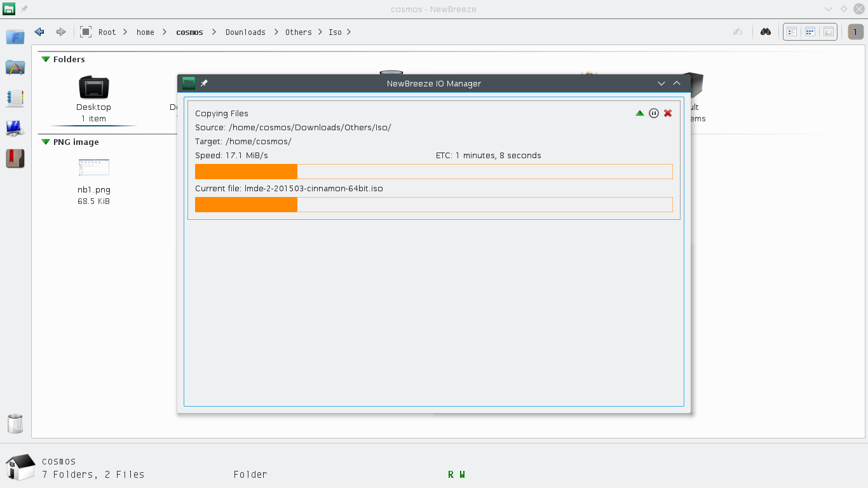Switch to icons view mode
The height and width of the screenshot is (488, 868).
[x=810, y=32]
